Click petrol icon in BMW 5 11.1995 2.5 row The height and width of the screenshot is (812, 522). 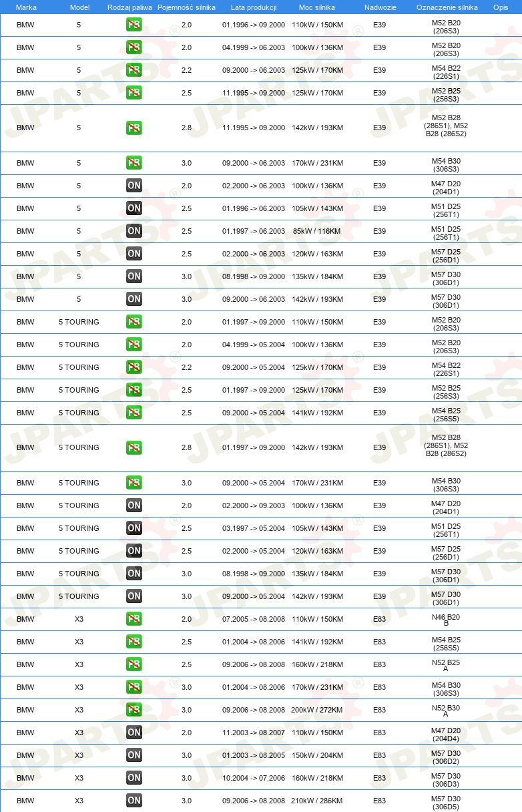[x=134, y=93]
